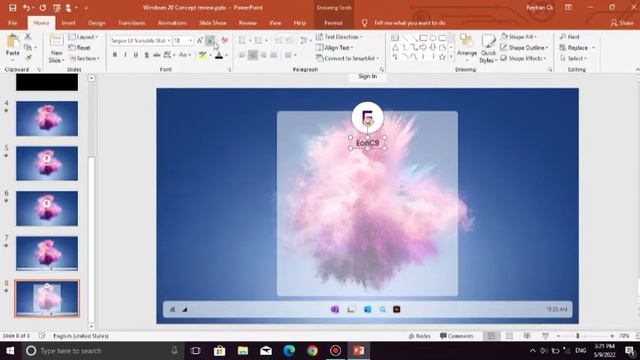The width and height of the screenshot is (640, 360).
Task: Open the text highlight color picker
Action: click(x=210, y=55)
